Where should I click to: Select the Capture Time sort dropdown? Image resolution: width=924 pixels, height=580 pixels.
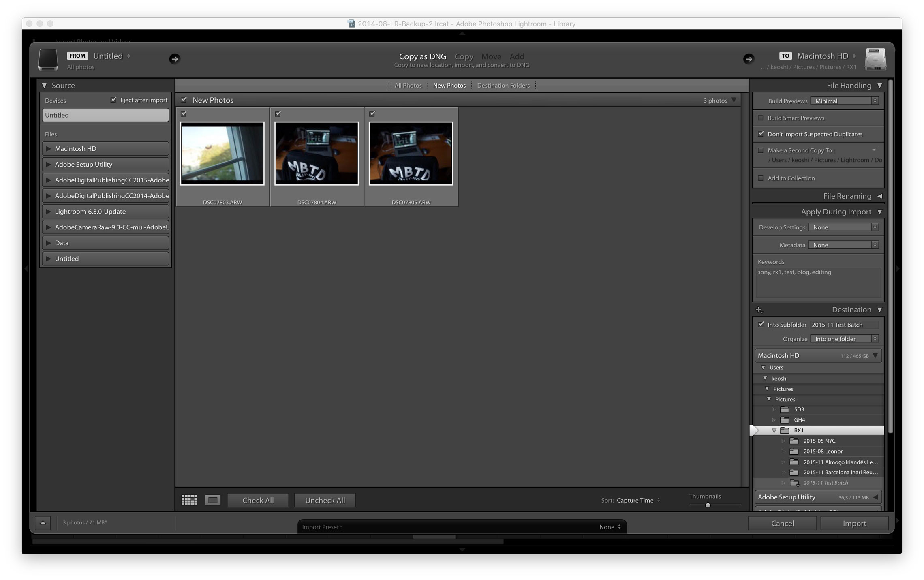(x=637, y=500)
